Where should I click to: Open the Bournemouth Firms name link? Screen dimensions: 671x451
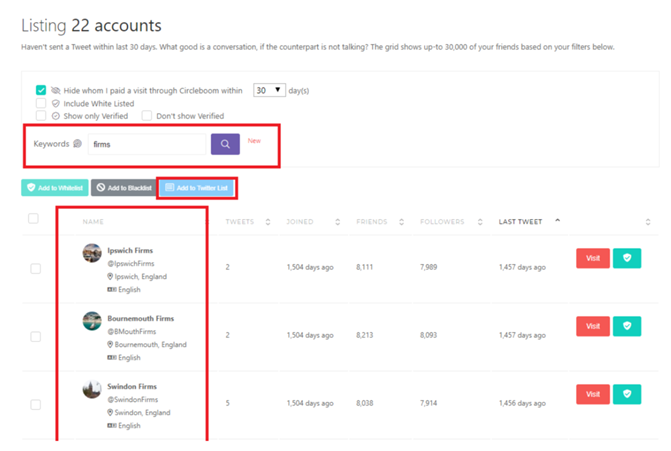(x=141, y=318)
